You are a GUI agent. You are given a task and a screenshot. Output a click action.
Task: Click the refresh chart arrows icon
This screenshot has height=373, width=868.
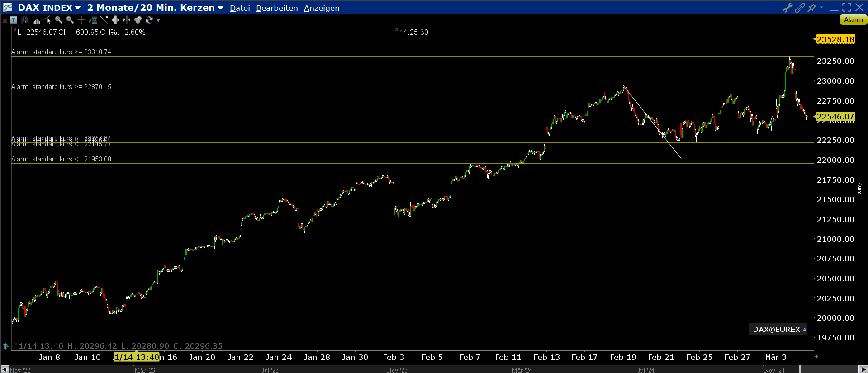[x=149, y=20]
